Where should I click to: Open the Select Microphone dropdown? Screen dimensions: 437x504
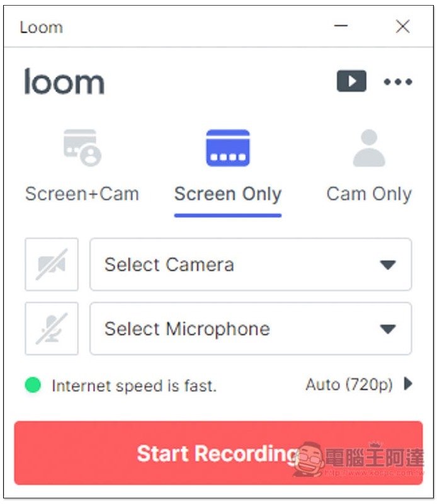pos(251,328)
